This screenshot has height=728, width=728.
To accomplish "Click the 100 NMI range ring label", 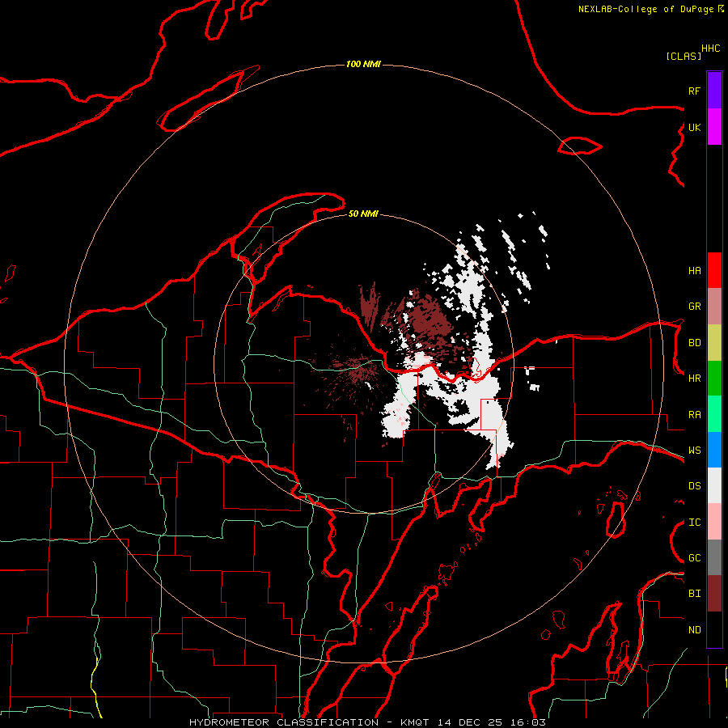I will [x=363, y=64].
